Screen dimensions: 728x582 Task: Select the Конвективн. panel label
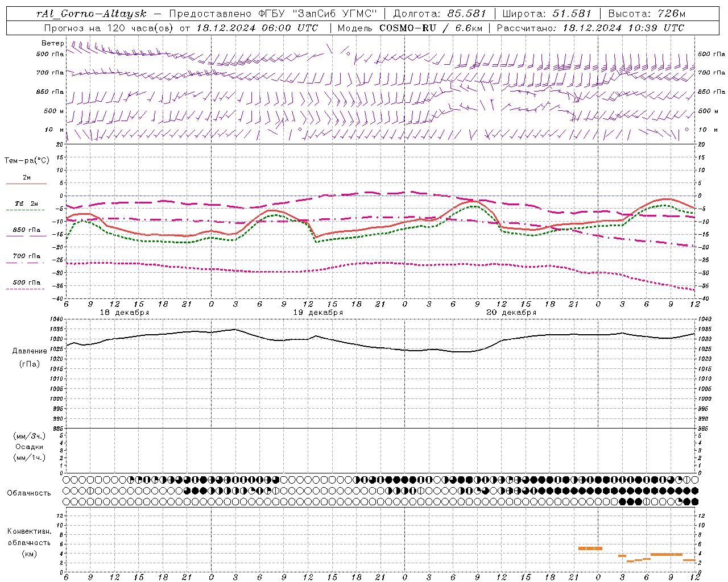coord(30,531)
